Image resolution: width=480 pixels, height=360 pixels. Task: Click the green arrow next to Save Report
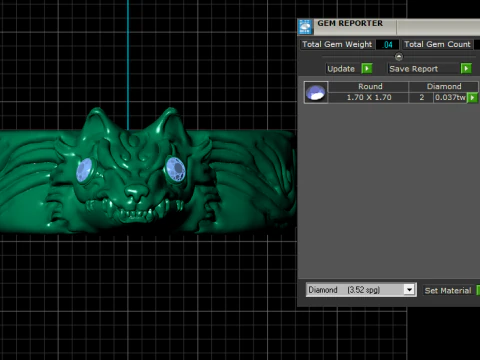click(x=466, y=69)
